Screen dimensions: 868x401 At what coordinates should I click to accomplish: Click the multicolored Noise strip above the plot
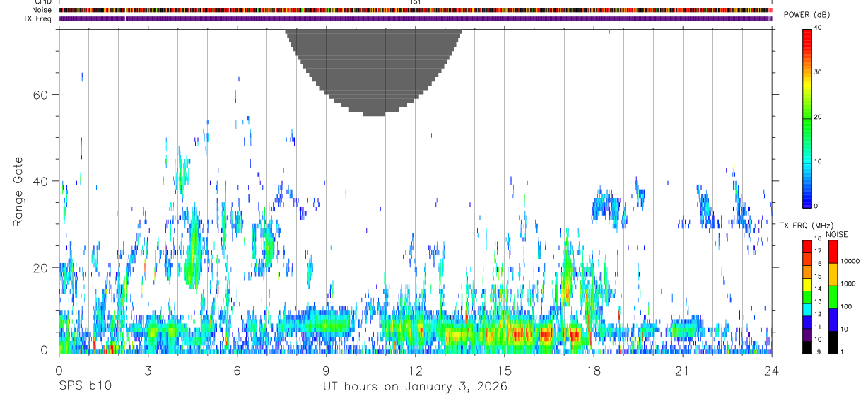point(415,10)
